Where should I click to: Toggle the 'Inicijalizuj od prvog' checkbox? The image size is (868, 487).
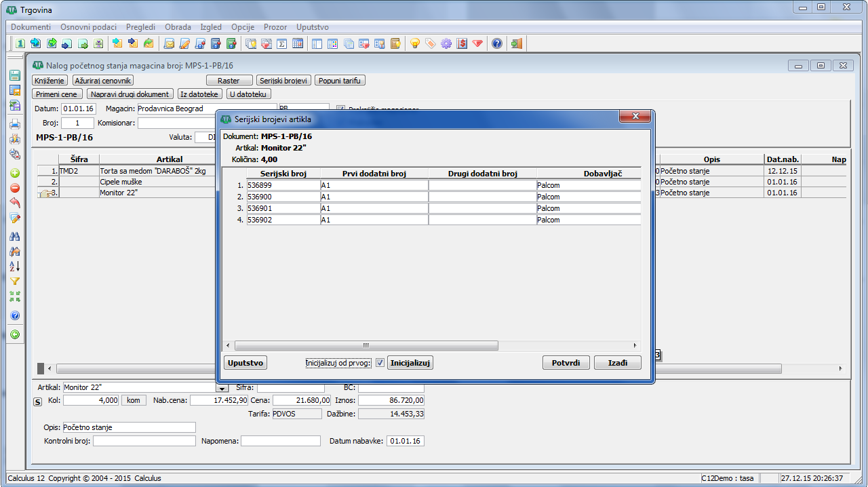tap(380, 363)
